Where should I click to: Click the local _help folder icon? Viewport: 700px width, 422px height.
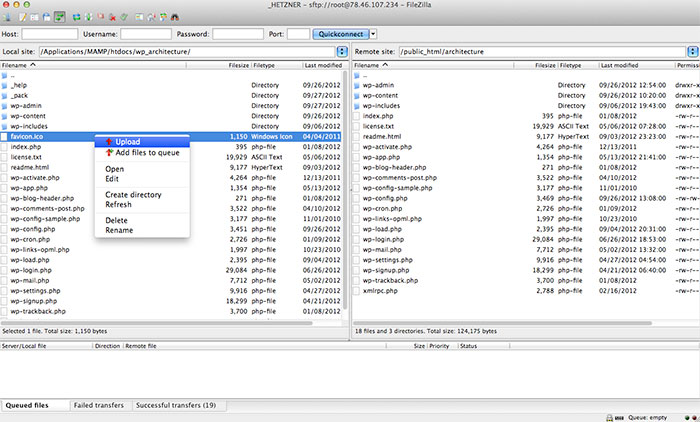[4, 85]
